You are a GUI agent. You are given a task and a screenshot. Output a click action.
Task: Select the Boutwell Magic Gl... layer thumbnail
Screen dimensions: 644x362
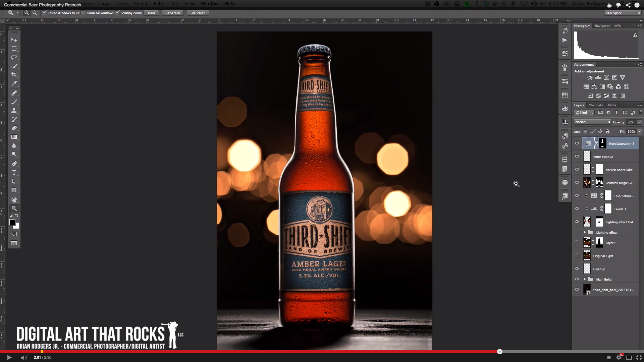[x=587, y=183]
